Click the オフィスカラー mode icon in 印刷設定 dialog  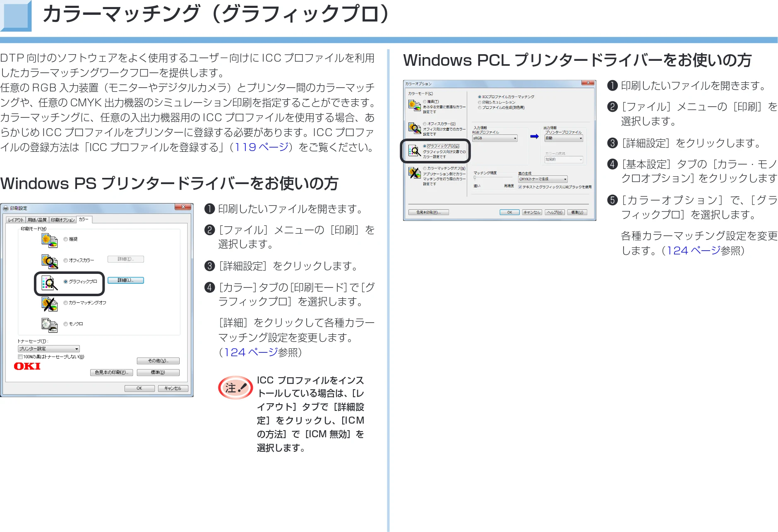point(49,261)
